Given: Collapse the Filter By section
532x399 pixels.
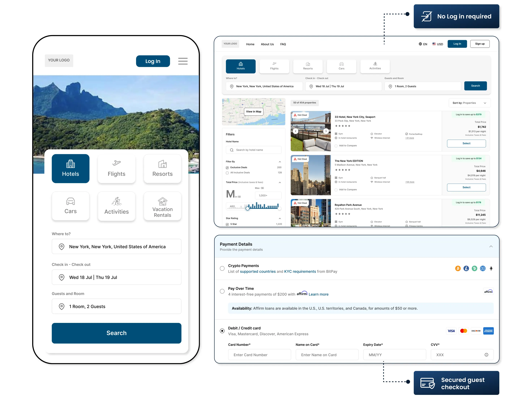Looking at the screenshot, I should click(x=280, y=162).
